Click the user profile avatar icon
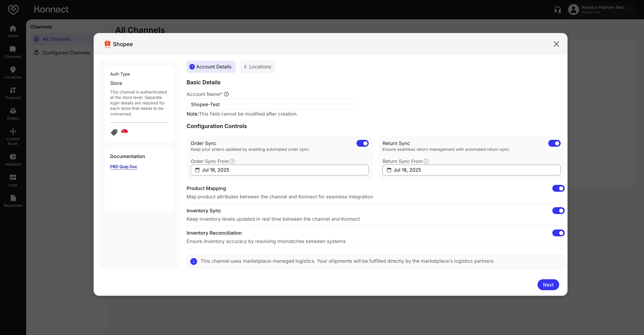This screenshot has height=335, width=644. (574, 10)
